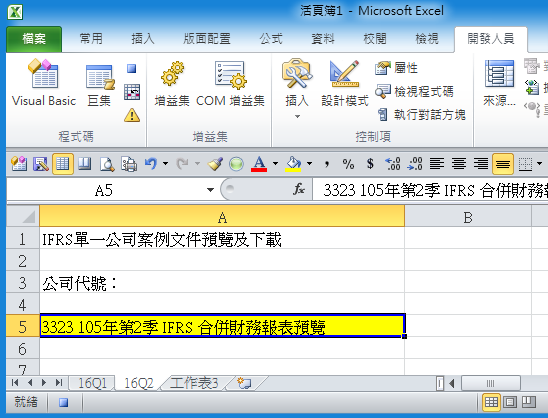
Task: Expand the Name Box dropdown
Action: click(210, 190)
